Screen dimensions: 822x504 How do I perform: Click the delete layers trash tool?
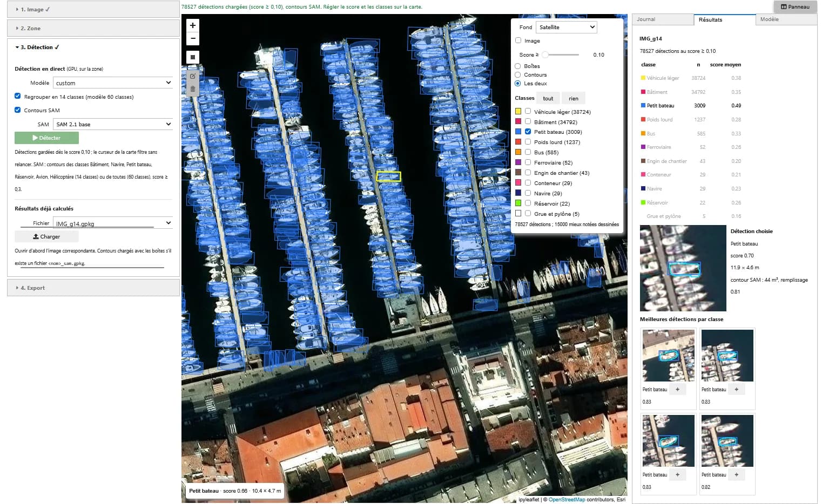click(193, 89)
